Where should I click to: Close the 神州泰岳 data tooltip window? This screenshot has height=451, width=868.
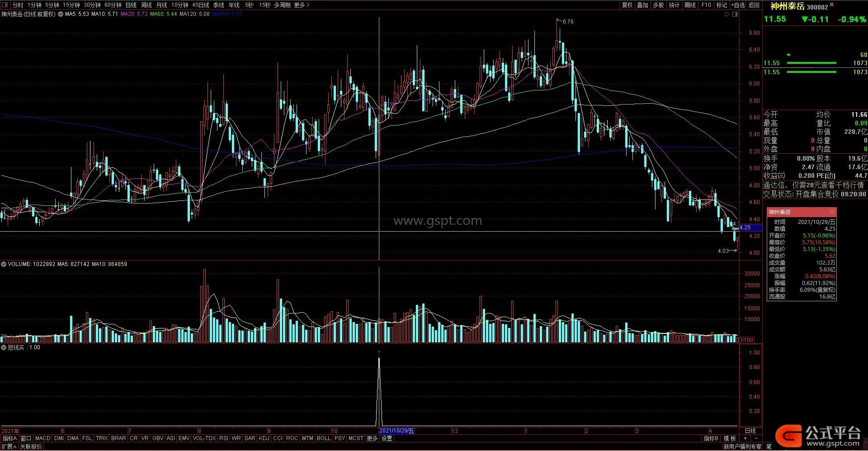click(832, 212)
